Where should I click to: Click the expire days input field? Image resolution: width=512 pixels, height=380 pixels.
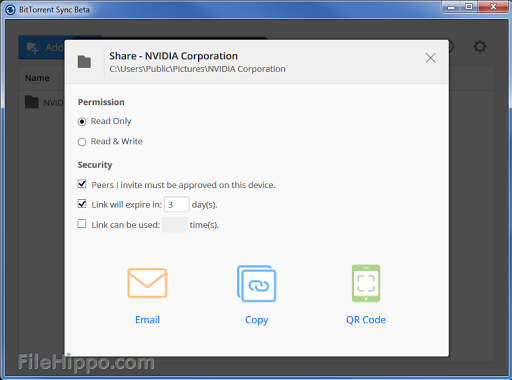[x=176, y=204]
